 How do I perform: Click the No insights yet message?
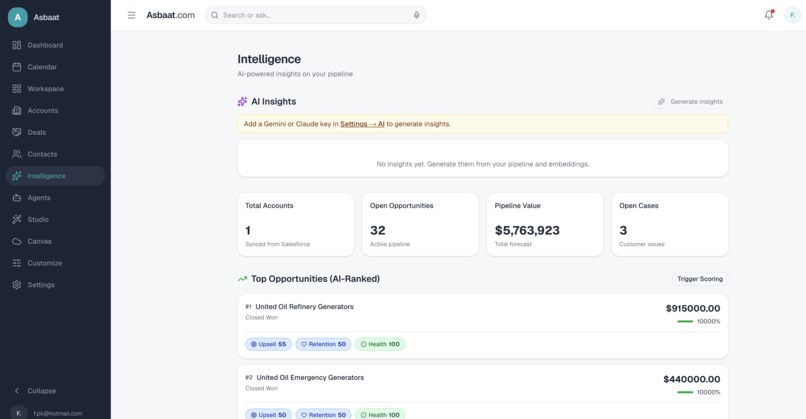point(483,164)
